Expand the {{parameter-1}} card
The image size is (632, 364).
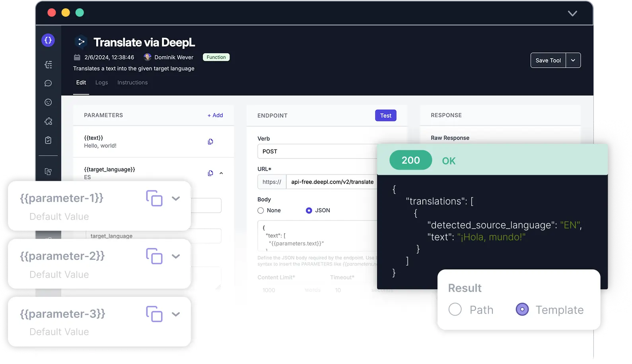(176, 198)
